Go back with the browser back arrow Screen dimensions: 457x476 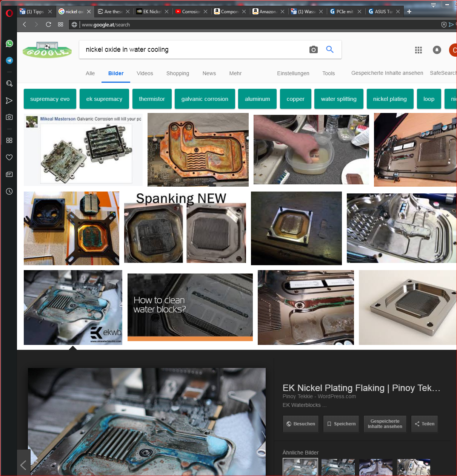click(x=25, y=25)
